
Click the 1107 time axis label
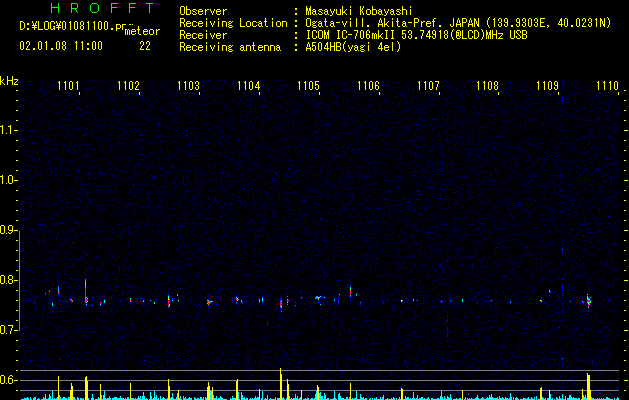coord(428,85)
